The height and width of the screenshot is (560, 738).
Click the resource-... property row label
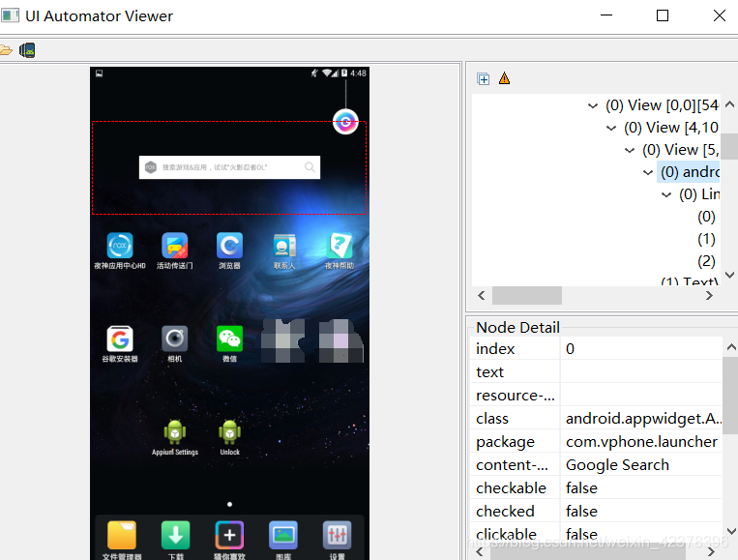click(x=515, y=396)
